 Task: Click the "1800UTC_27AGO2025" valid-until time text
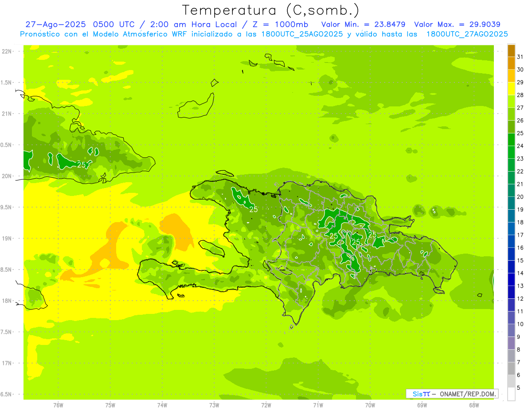(467, 34)
